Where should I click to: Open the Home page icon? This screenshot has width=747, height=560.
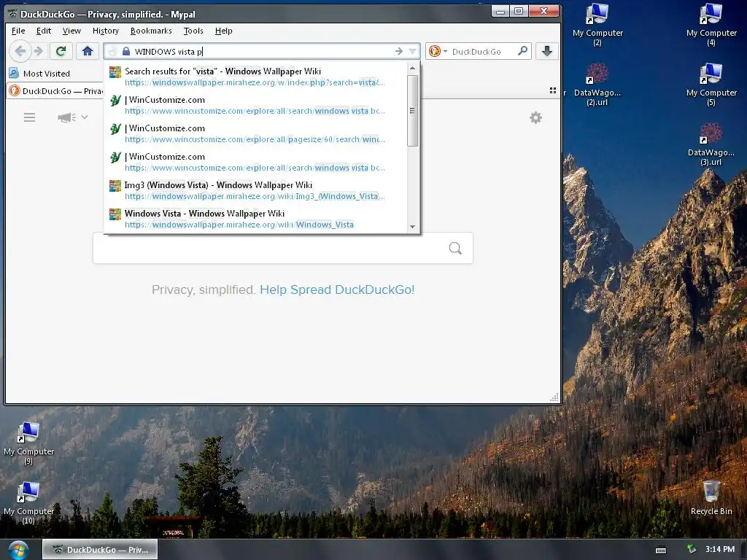pyautogui.click(x=88, y=51)
